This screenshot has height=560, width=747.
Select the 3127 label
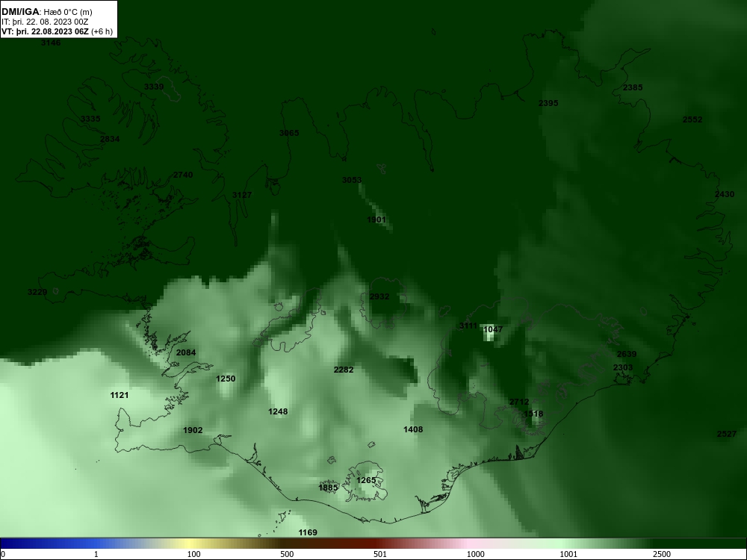point(242,195)
